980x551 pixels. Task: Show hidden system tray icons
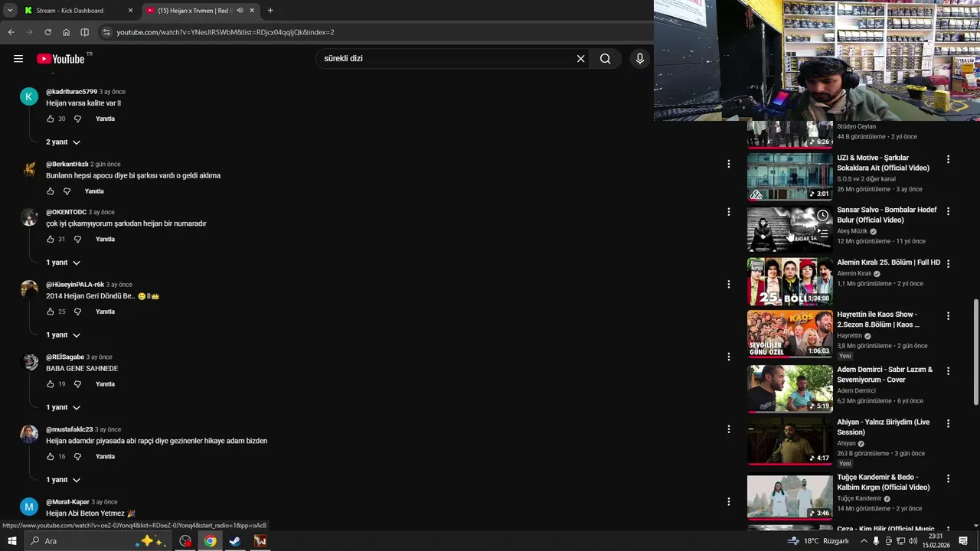click(864, 541)
